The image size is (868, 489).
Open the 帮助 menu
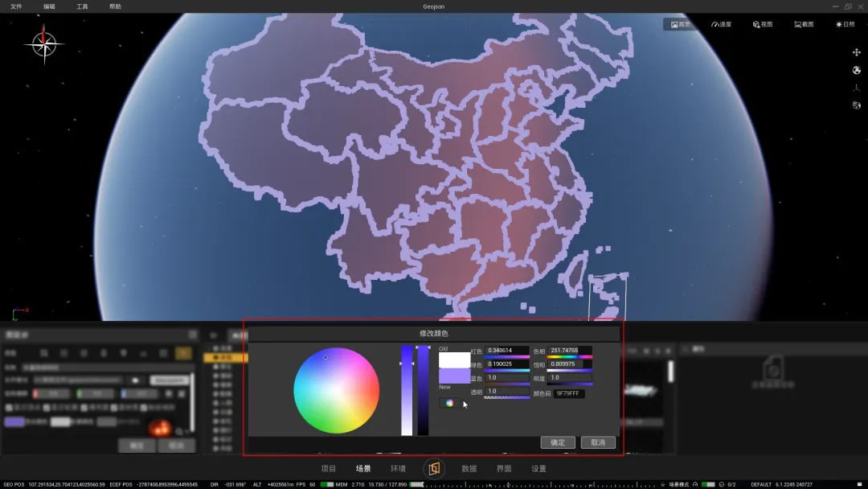tap(115, 6)
